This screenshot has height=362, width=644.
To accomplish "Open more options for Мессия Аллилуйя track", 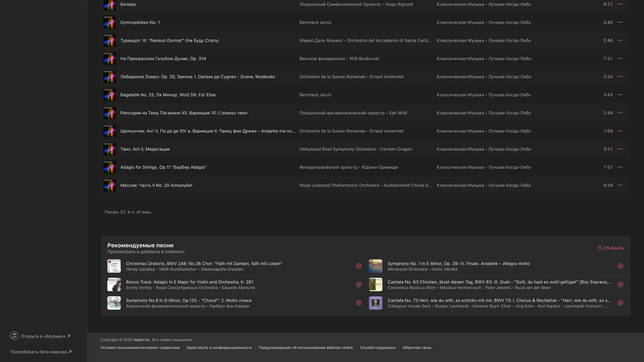I will [x=620, y=185].
